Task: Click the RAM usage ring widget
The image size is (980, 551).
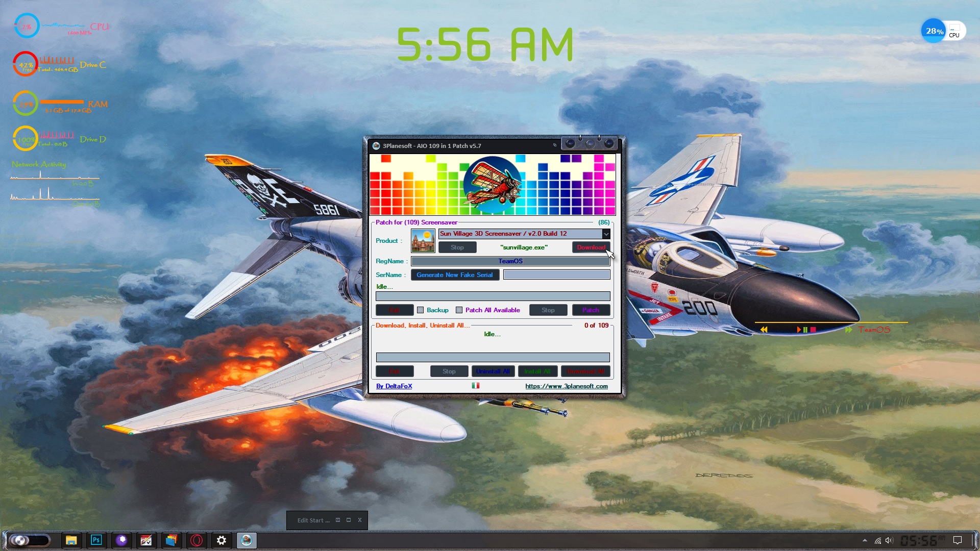Action: click(x=26, y=104)
